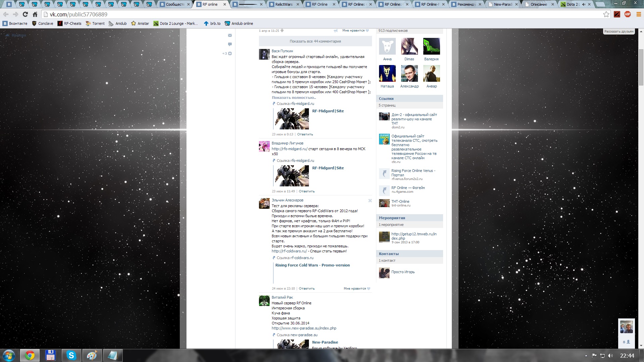Open Conclave bookmark

(43, 23)
